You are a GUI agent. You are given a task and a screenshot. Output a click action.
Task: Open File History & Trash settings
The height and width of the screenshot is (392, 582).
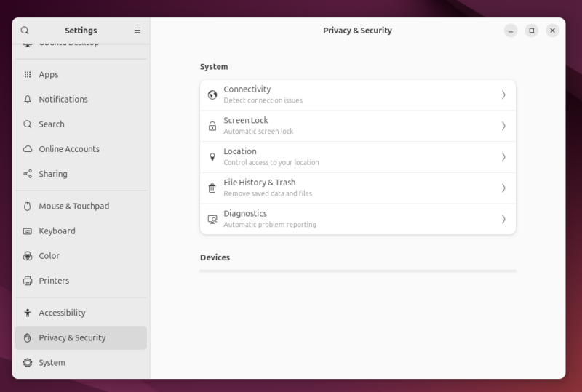358,188
